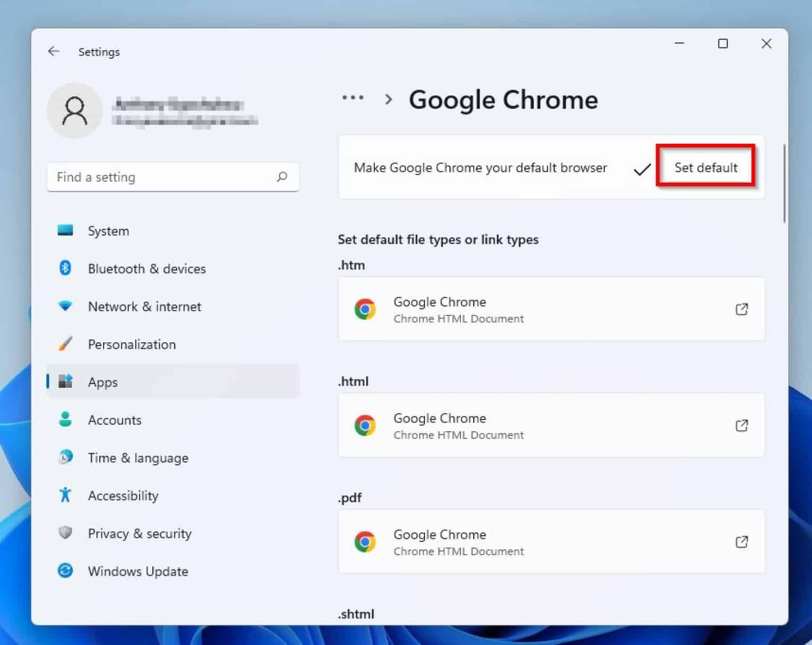812x645 pixels.
Task: Open Accounts from the sidebar
Action: pos(114,420)
